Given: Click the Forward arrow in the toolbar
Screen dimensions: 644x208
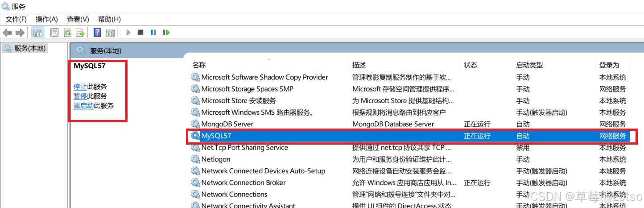Looking at the screenshot, I should click(x=20, y=33).
